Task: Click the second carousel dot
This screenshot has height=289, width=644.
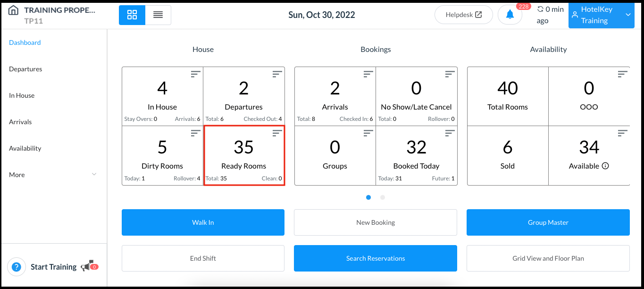Action: [x=382, y=197]
